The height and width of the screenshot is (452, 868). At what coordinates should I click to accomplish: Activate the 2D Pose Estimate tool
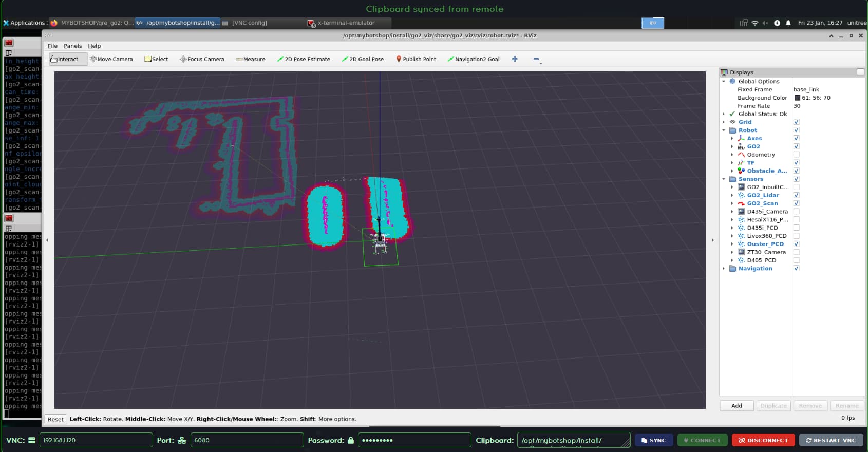[x=304, y=59]
